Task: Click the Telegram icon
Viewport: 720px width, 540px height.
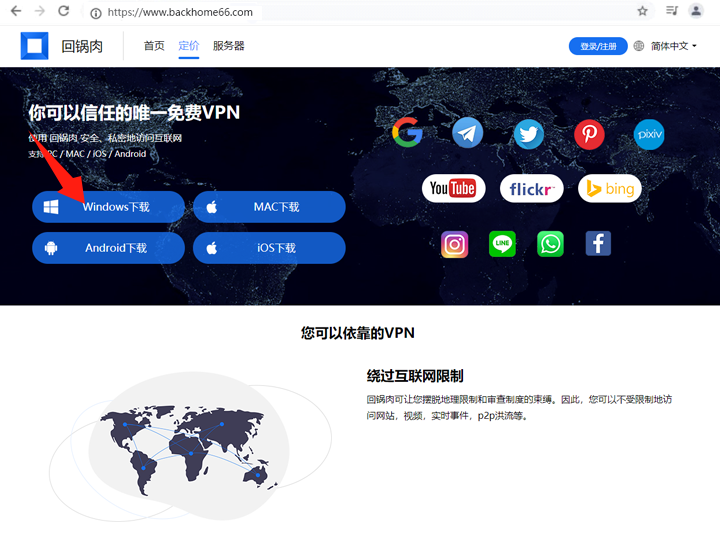Action: click(467, 133)
